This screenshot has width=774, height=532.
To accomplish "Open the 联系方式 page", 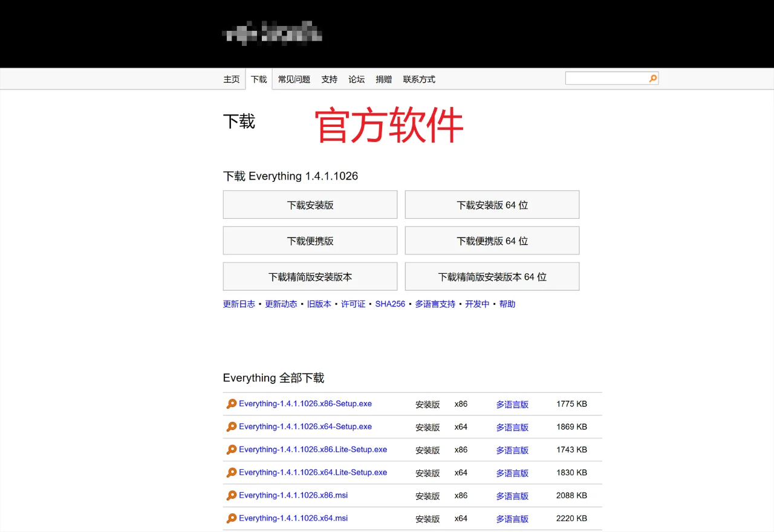I will [419, 79].
